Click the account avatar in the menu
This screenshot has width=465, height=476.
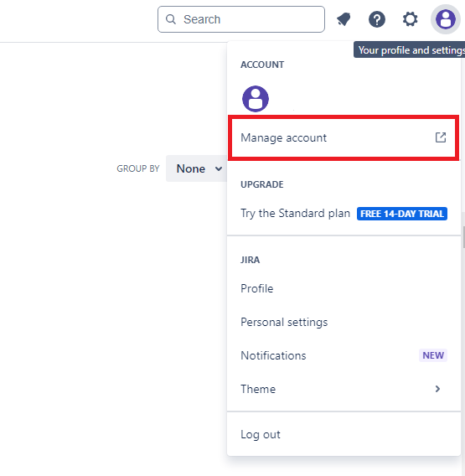(256, 99)
